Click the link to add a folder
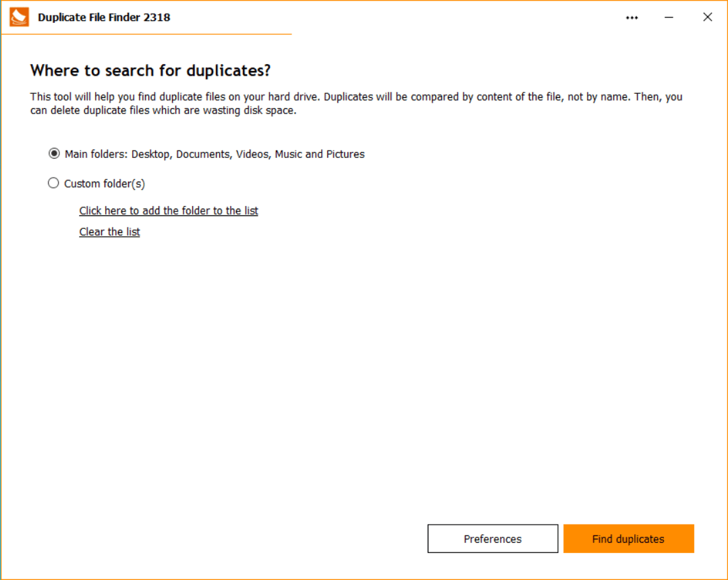The height and width of the screenshot is (580, 728). pyautogui.click(x=169, y=211)
